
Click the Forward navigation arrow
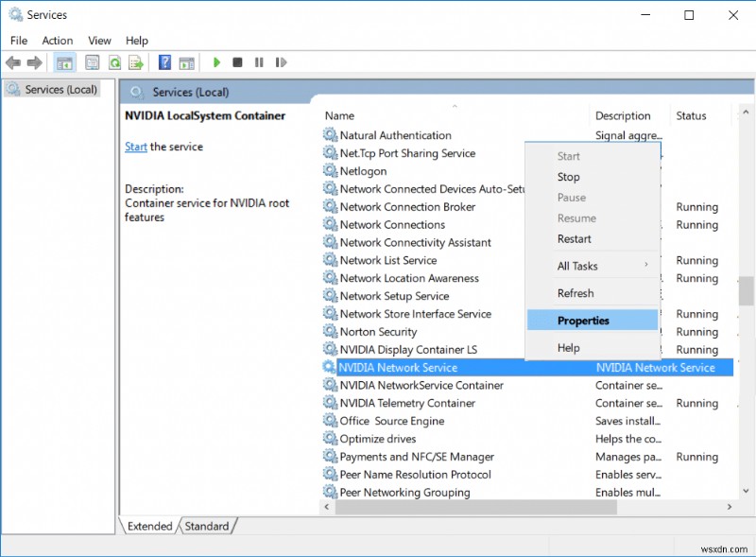coord(34,62)
